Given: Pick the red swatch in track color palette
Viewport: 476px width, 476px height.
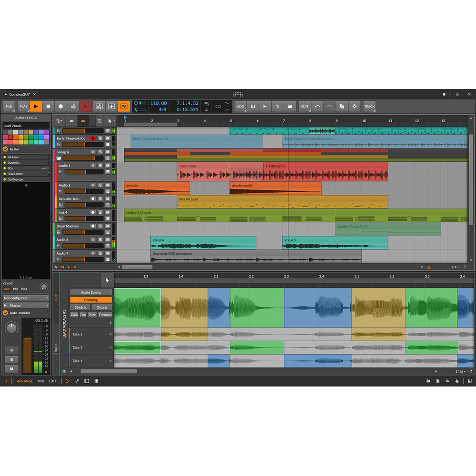Looking at the screenshot, I should pos(10,137).
